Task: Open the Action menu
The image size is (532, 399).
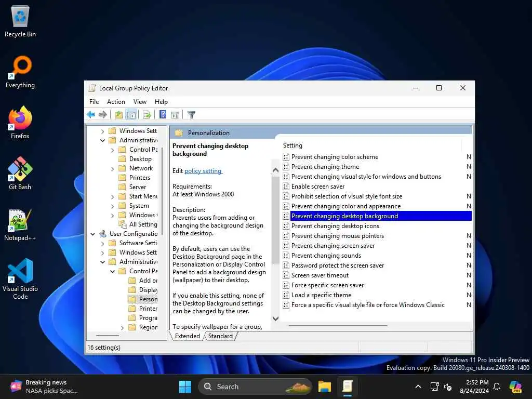Action: coord(116,102)
